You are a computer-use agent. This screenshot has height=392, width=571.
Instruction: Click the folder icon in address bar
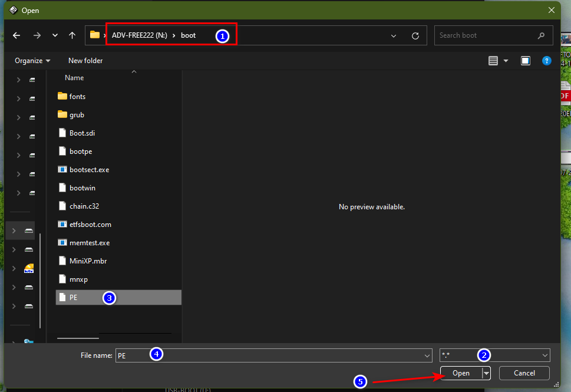(x=95, y=35)
